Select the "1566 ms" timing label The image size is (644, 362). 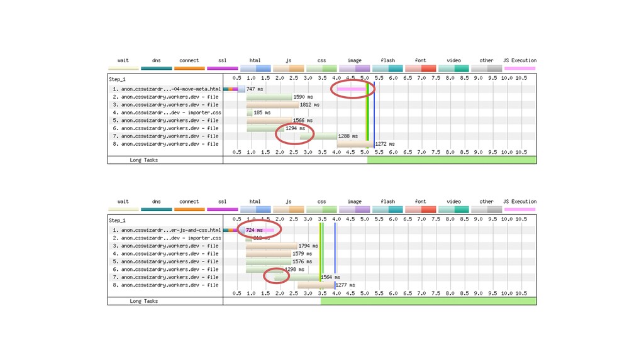pos(303,120)
